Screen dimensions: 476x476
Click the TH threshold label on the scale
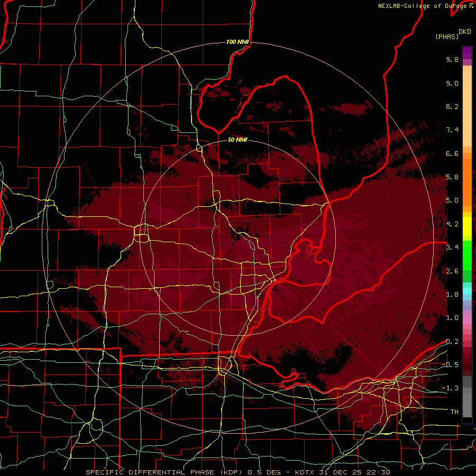click(454, 412)
